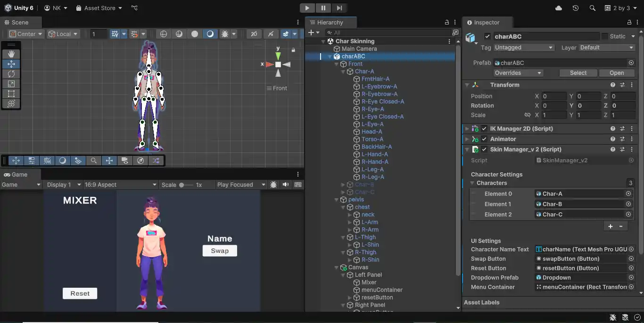Select the Rect tool in Scene toolbar
Viewport: 644px width, 323px height.
11,94
